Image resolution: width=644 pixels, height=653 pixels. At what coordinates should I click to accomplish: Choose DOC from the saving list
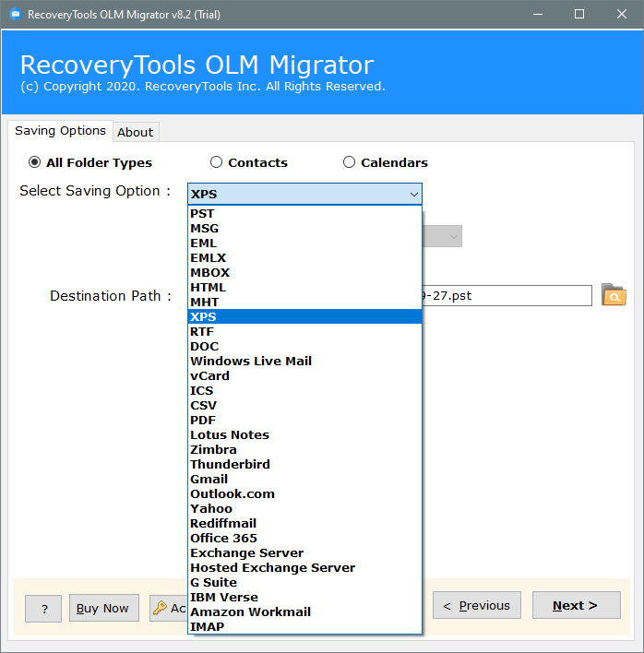click(304, 347)
